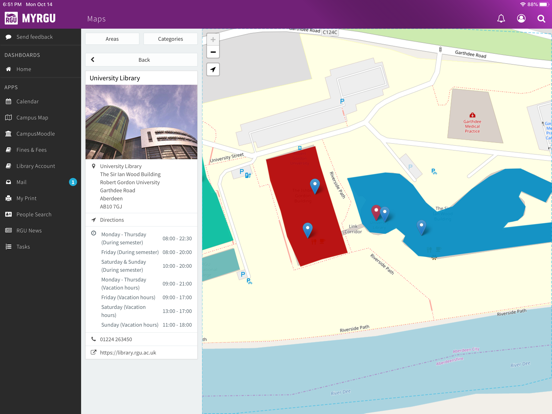Zoom in on the map
Image resolution: width=552 pixels, height=414 pixels.
(x=213, y=39)
